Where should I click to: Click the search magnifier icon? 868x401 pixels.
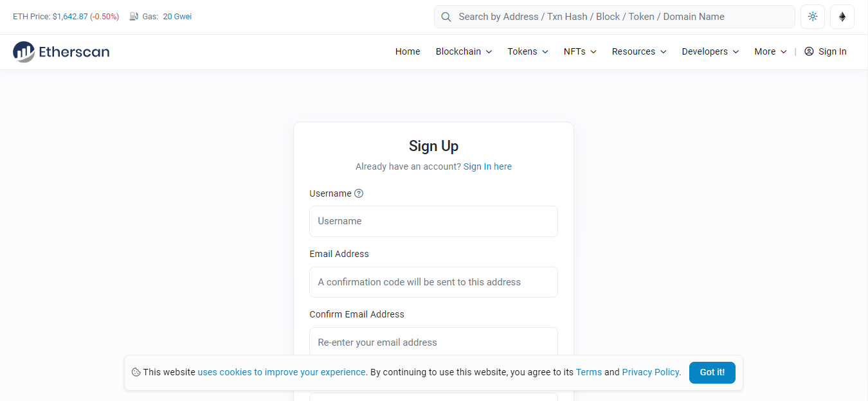[x=446, y=16]
